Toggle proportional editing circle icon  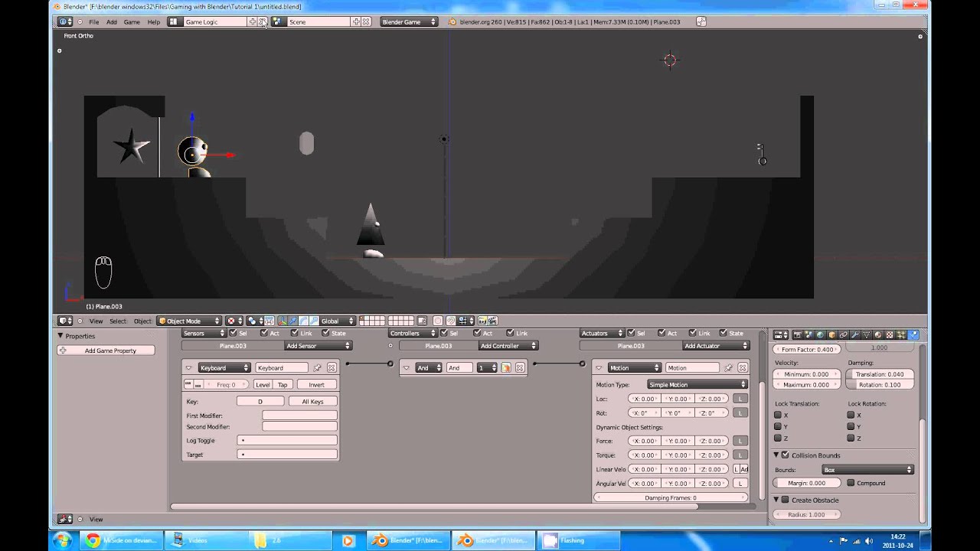438,321
